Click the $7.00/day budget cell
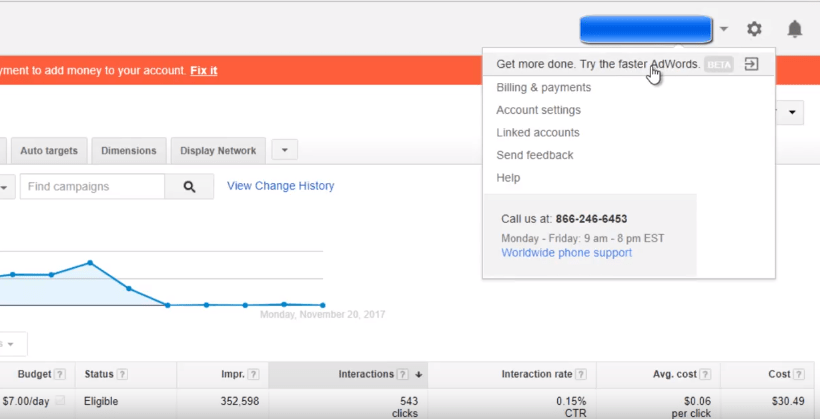The height and width of the screenshot is (419, 820). pyautogui.click(x=26, y=401)
